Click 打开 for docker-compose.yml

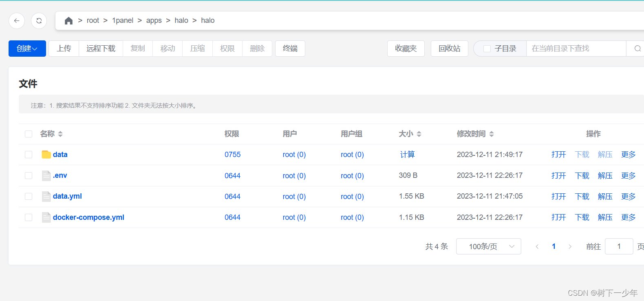tap(558, 217)
